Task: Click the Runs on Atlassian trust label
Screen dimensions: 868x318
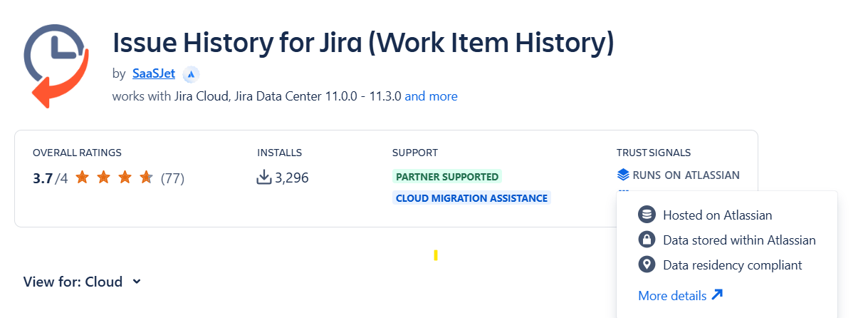Action: (686, 175)
